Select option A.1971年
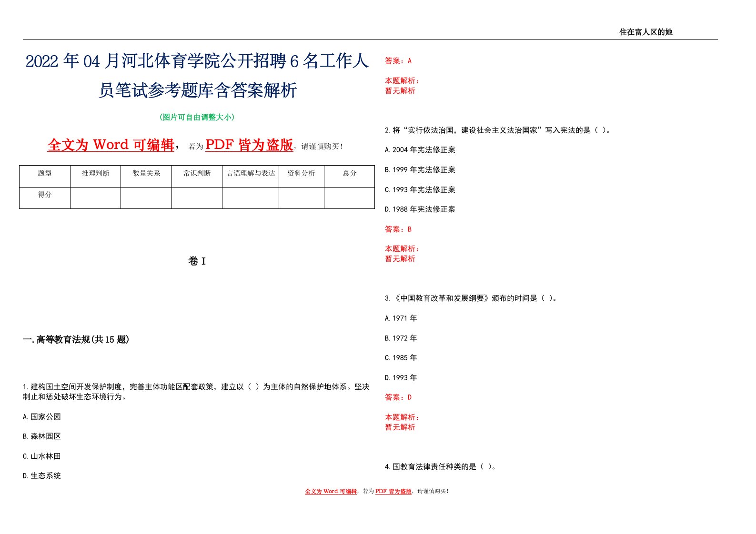The height and width of the screenshot is (534, 756). [x=401, y=318]
